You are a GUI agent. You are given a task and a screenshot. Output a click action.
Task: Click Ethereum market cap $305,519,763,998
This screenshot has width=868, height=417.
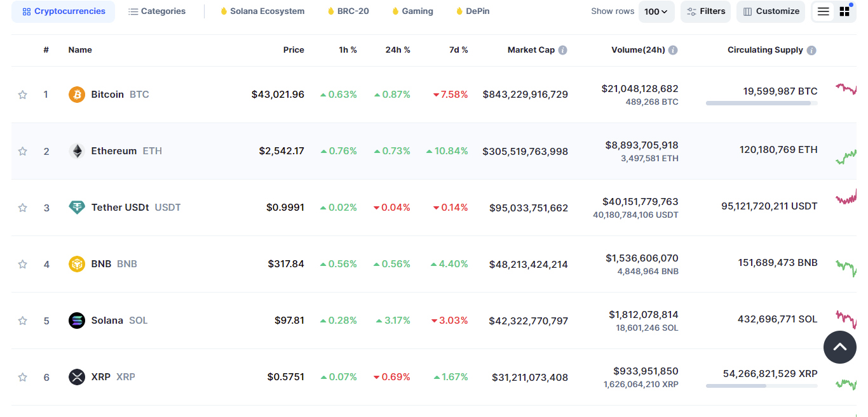click(x=526, y=151)
